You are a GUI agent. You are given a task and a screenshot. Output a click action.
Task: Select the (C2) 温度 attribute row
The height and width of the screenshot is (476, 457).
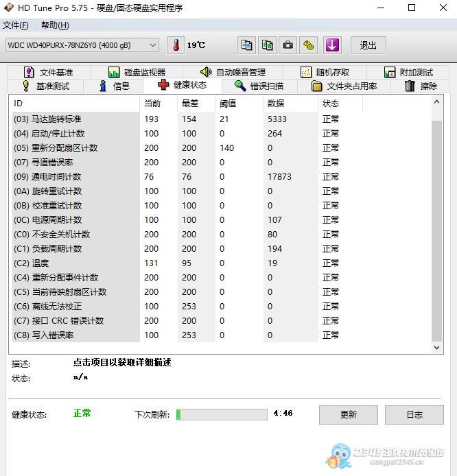(x=75, y=263)
